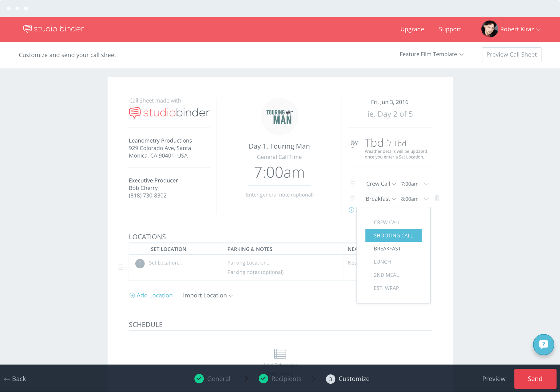Click the red Send button

[535, 379]
